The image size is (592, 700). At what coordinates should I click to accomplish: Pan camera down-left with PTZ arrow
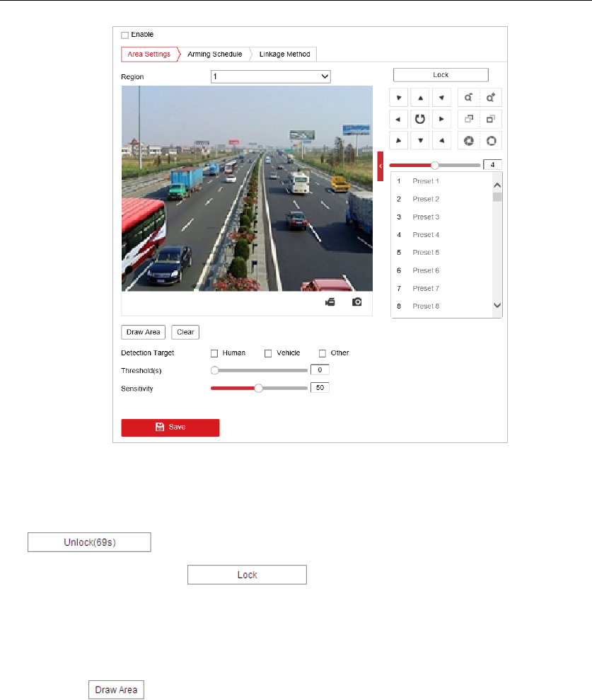pyautogui.click(x=398, y=141)
